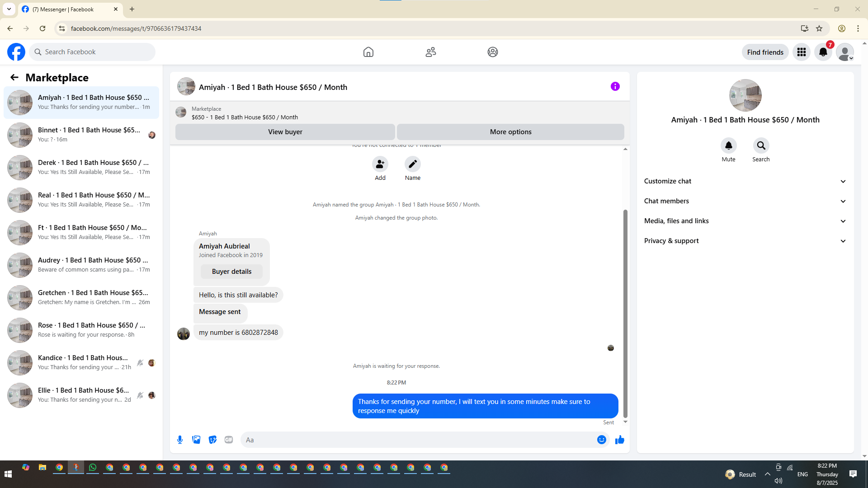Screen dimensions: 868x488
Task: Open the Derek conversation
Action: click(x=81, y=168)
